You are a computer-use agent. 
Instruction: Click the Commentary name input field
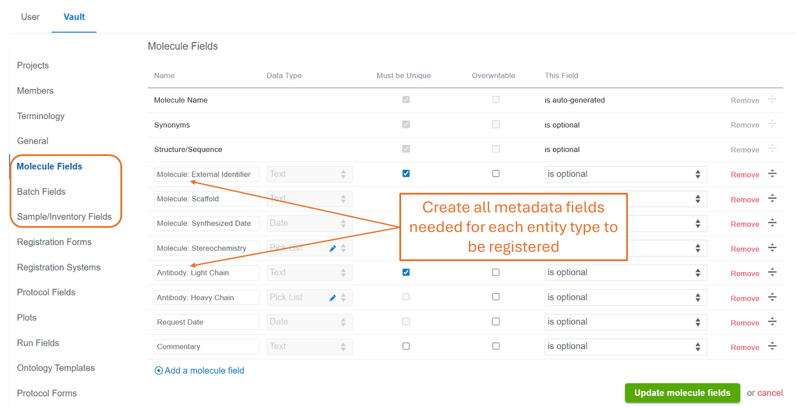tap(206, 347)
